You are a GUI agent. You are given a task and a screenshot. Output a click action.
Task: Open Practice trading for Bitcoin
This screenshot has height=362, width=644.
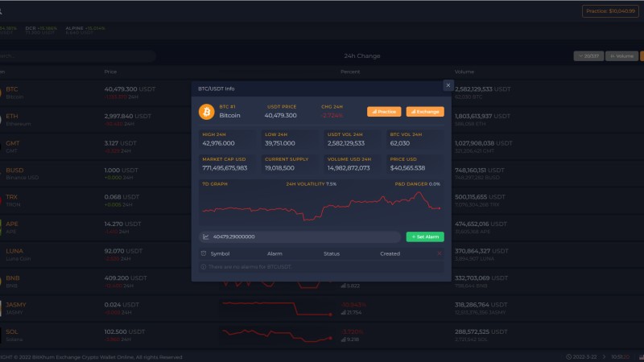pyautogui.click(x=384, y=112)
